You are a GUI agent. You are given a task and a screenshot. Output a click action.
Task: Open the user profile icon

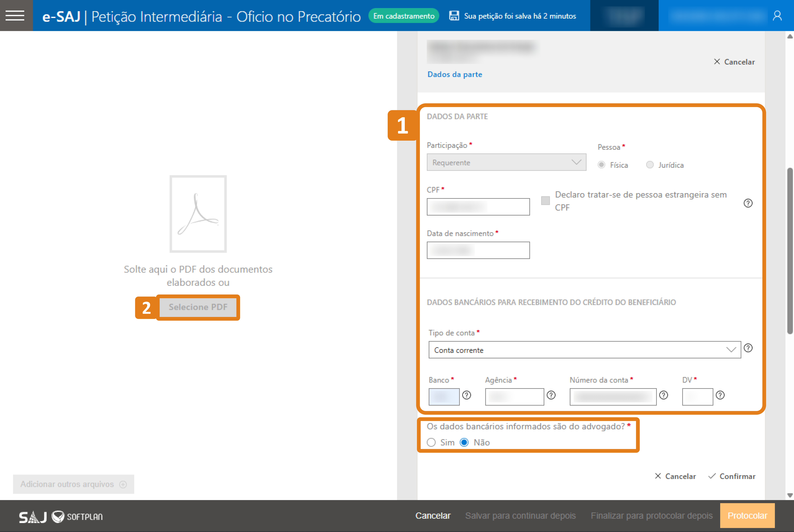coord(777,16)
